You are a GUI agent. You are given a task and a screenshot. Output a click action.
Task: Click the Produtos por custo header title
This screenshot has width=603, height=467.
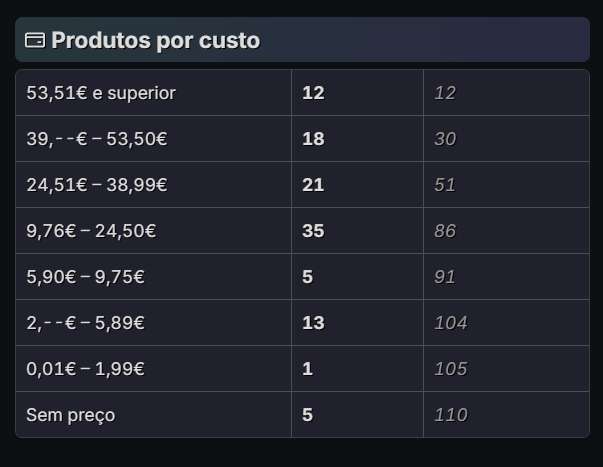pos(155,41)
